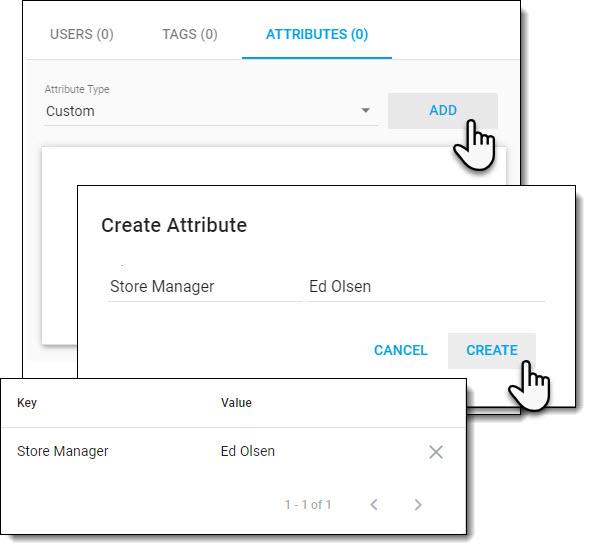Cancel the Create Attribute dialog
Viewport: 591px width, 550px height.
coord(401,350)
